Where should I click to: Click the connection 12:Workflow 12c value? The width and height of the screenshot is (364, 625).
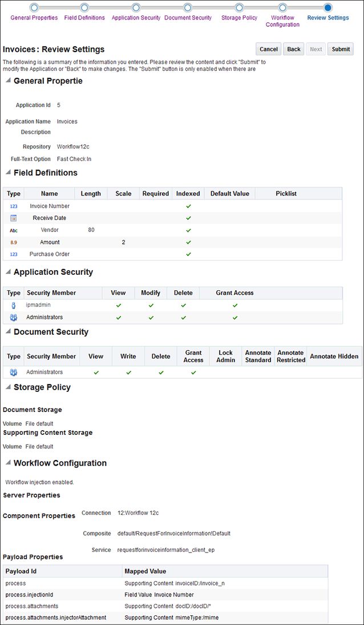pos(138,513)
